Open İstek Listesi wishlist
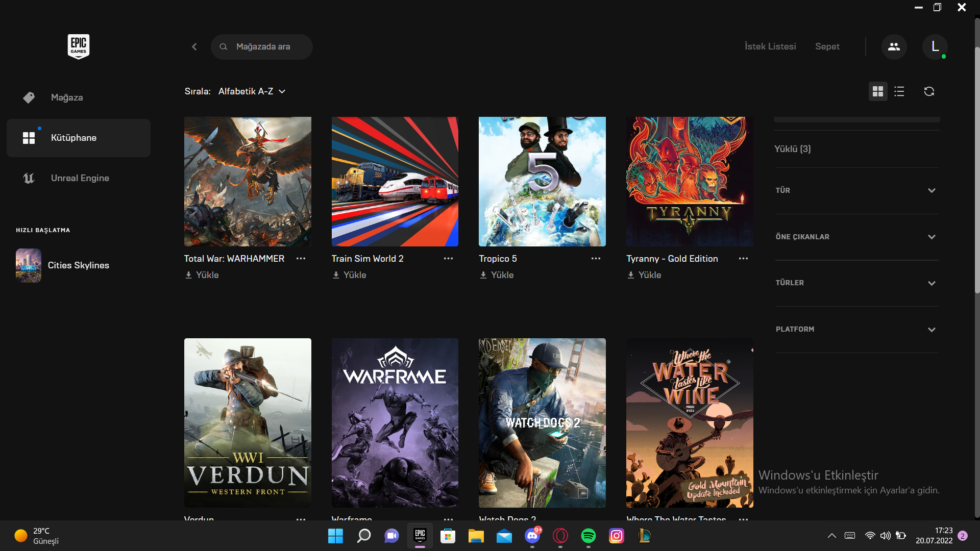The image size is (980, 551). point(770,46)
